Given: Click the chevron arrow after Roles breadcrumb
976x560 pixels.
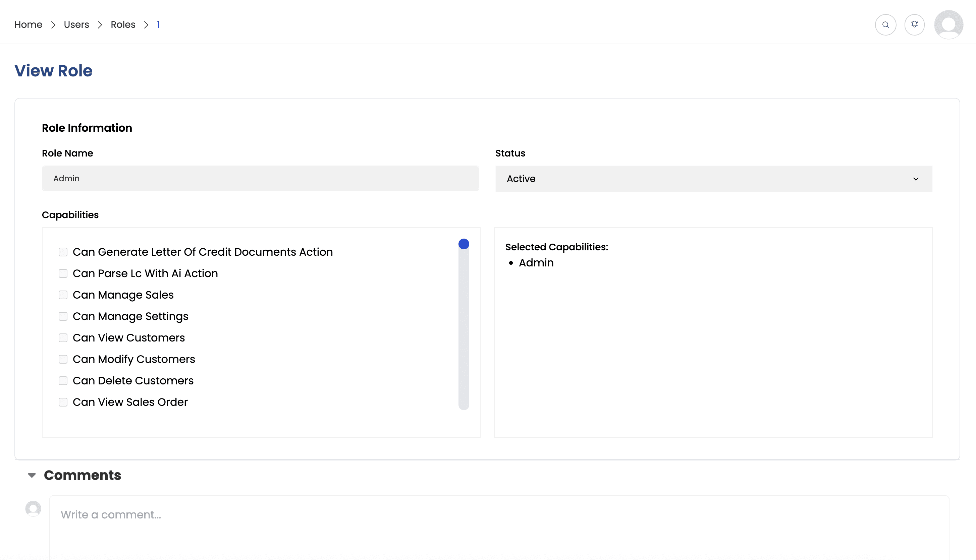Looking at the screenshot, I should (x=146, y=24).
